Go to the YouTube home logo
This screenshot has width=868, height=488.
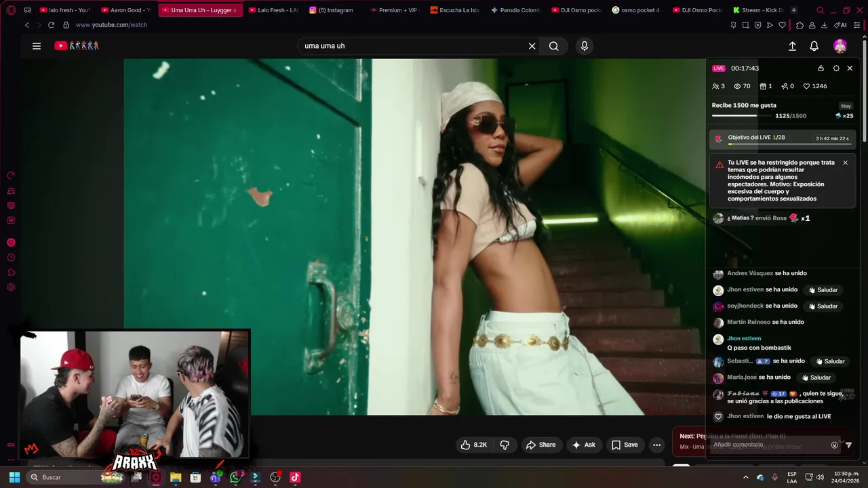pyautogui.click(x=77, y=46)
